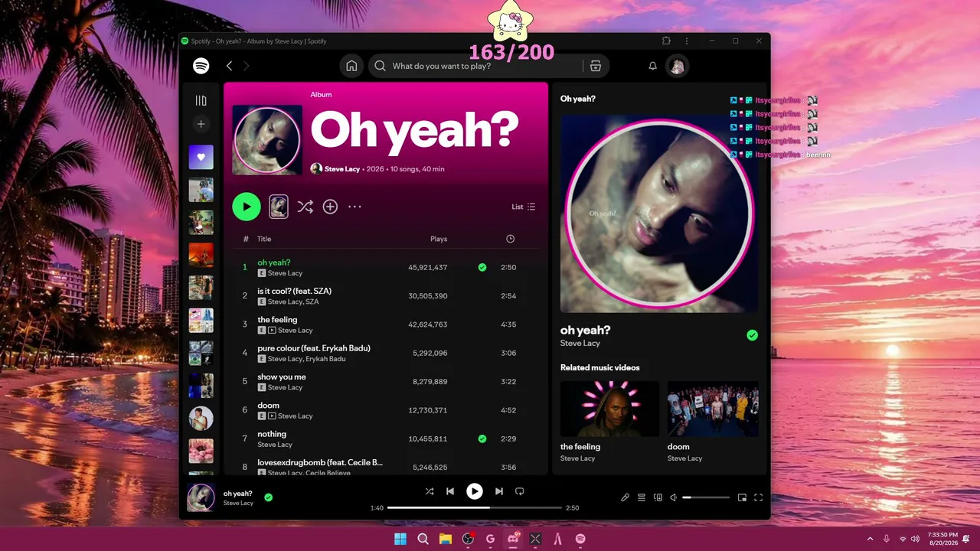
Task: Enable shuffle for the album
Action: pyautogui.click(x=305, y=207)
